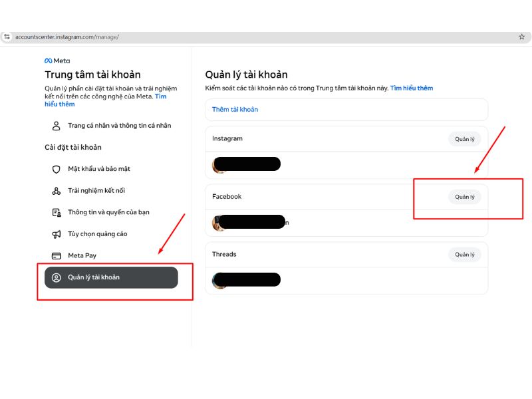Screen dimensions: 532x399
Task: Go to Trải nghiệm kết nối
Action: [111, 191]
